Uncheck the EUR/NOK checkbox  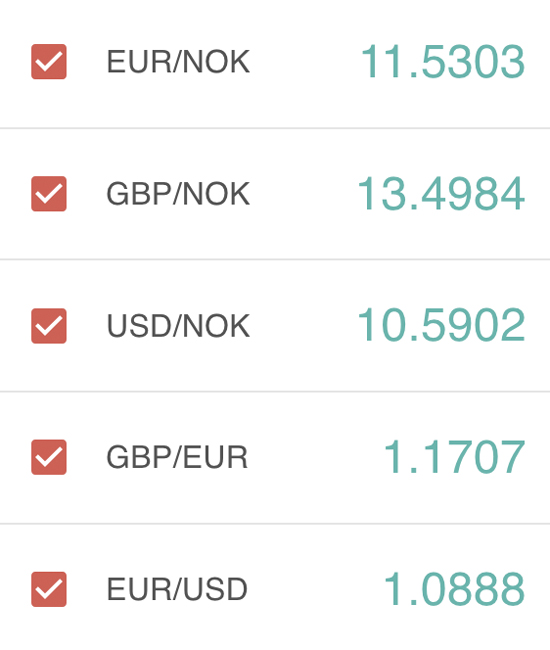[49, 61]
